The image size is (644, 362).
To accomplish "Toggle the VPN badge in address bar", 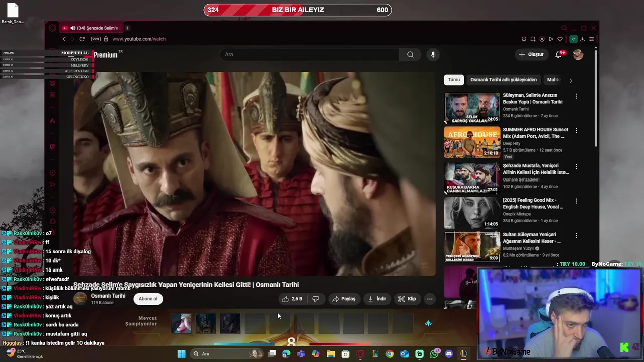I will pyautogui.click(x=96, y=39).
